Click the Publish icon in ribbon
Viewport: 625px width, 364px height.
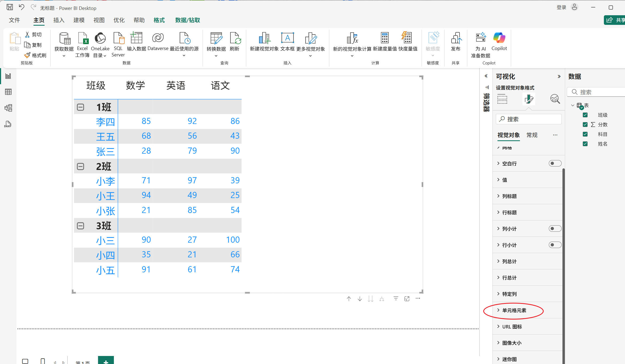(x=456, y=38)
